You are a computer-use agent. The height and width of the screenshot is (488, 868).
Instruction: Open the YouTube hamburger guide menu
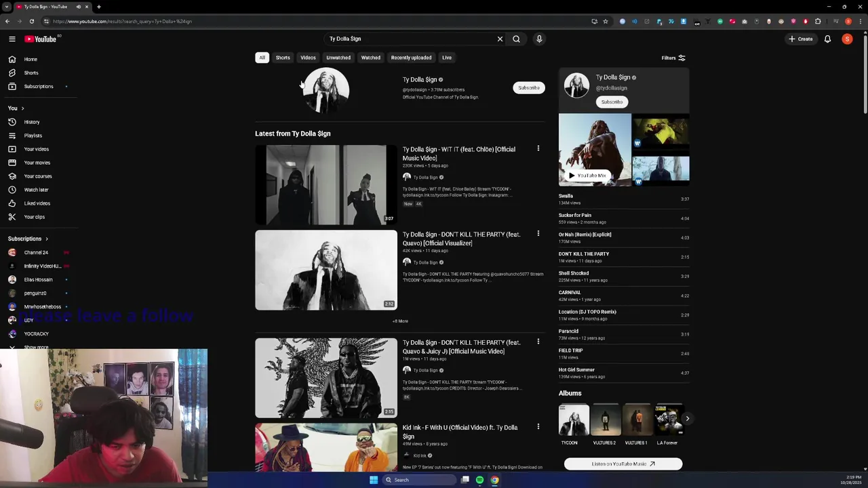12,39
